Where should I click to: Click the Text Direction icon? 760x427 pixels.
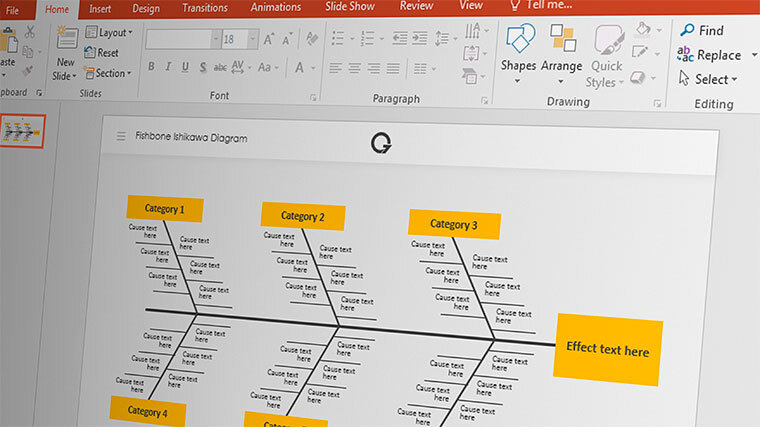[473, 31]
